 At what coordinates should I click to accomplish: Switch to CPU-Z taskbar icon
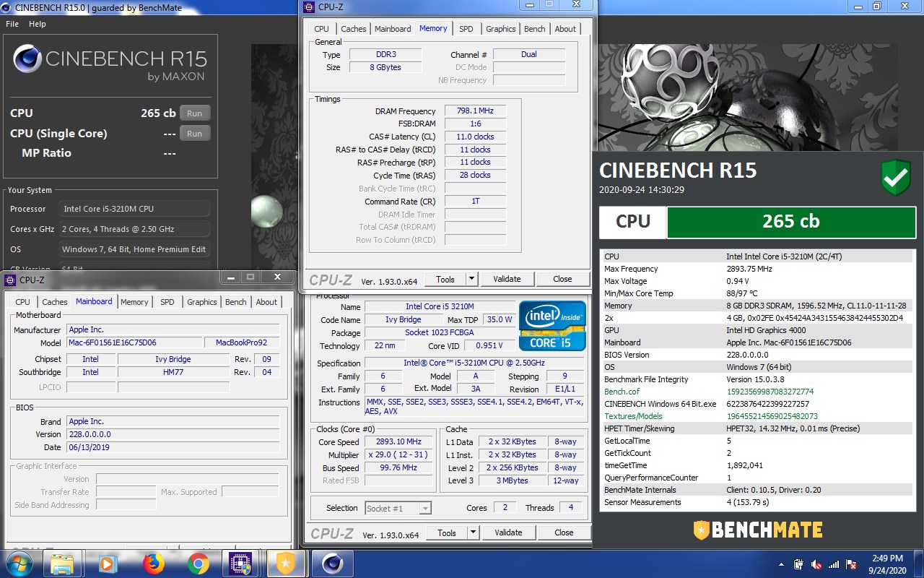click(240, 563)
